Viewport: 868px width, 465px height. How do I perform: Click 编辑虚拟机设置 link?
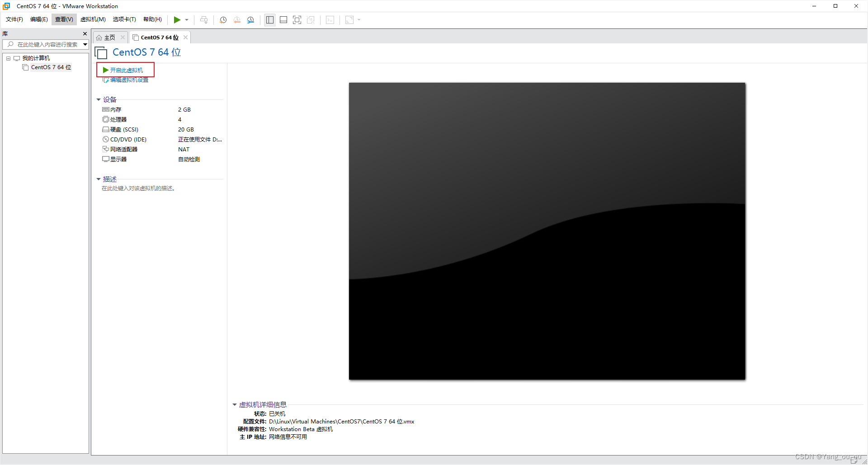(129, 80)
